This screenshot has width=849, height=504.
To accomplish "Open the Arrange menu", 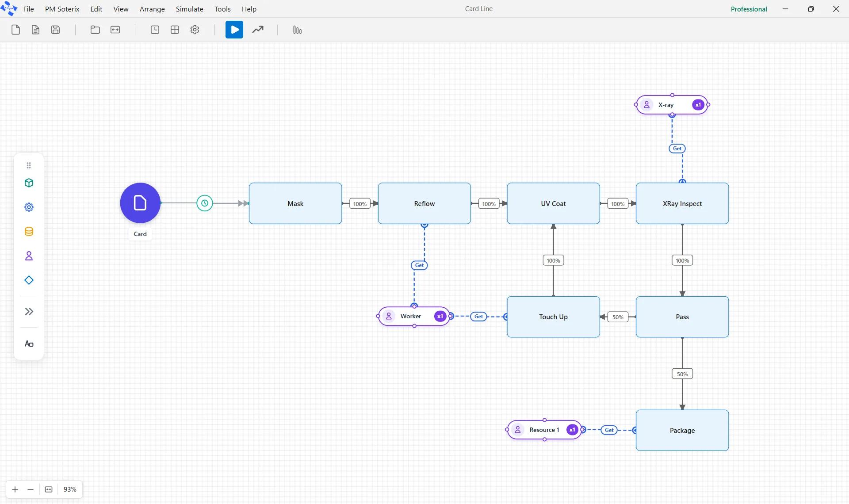I will coord(152,9).
